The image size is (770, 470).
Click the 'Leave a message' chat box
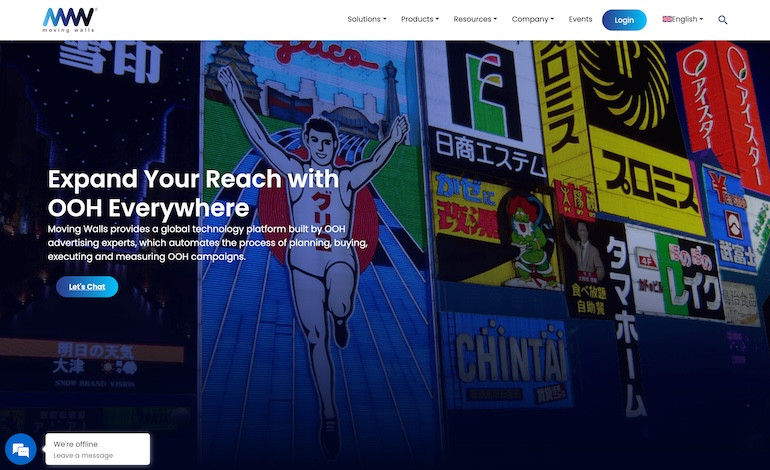pos(98,449)
